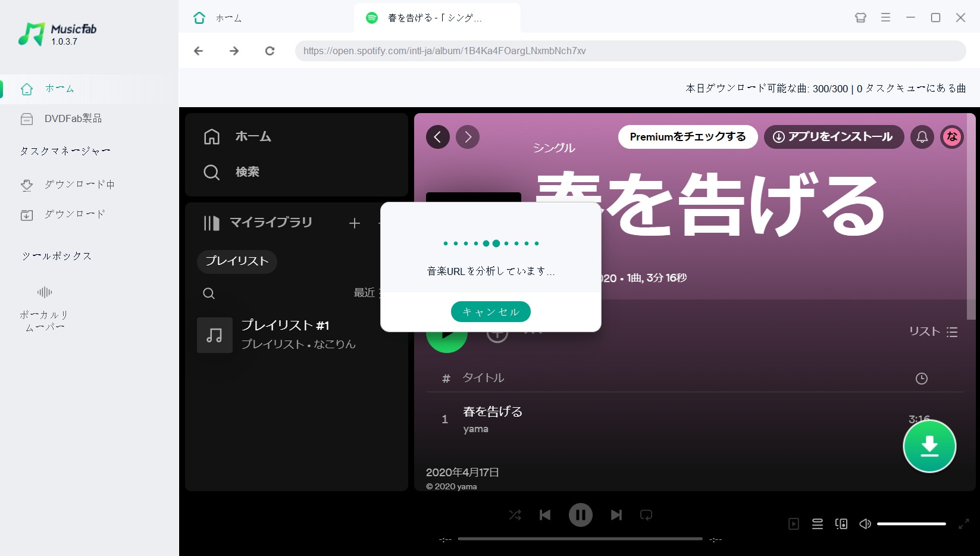The height and width of the screenshot is (556, 980).
Task: Go back in Spotify page history
Action: tap(438, 137)
